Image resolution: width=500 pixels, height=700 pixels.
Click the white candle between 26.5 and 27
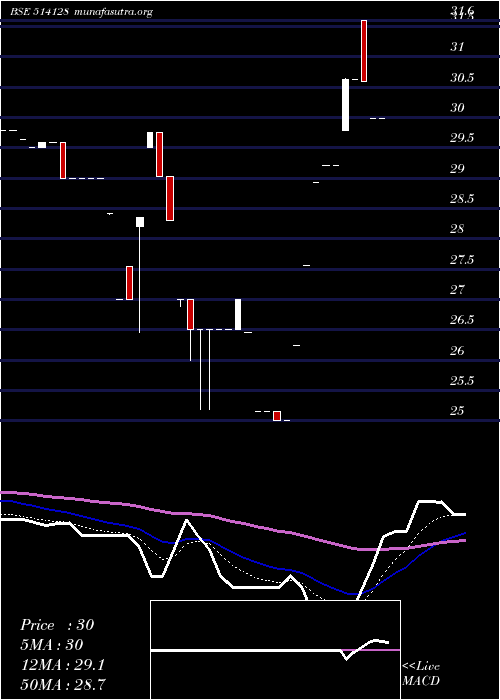tap(238, 314)
